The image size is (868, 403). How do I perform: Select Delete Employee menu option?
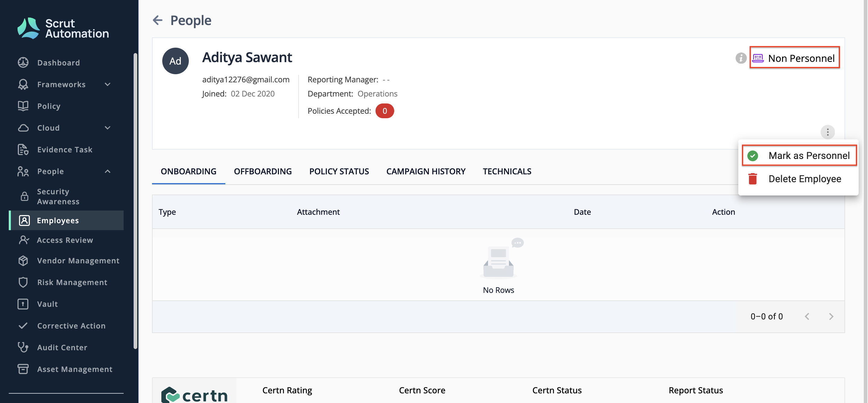pyautogui.click(x=798, y=179)
